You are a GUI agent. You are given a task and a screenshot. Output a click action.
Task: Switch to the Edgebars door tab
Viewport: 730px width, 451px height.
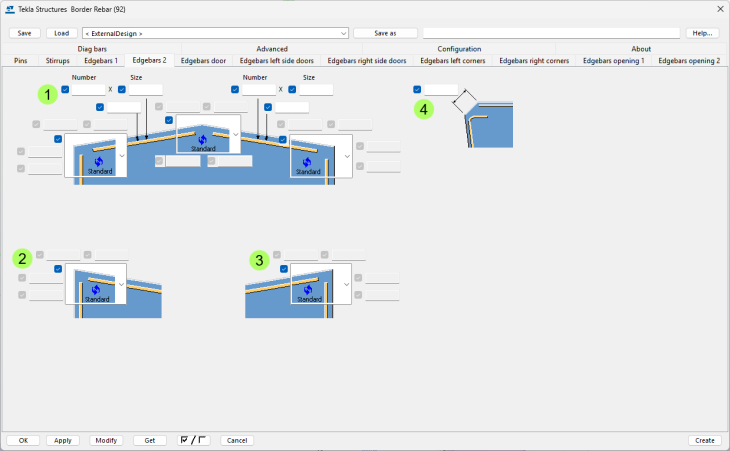coord(205,61)
